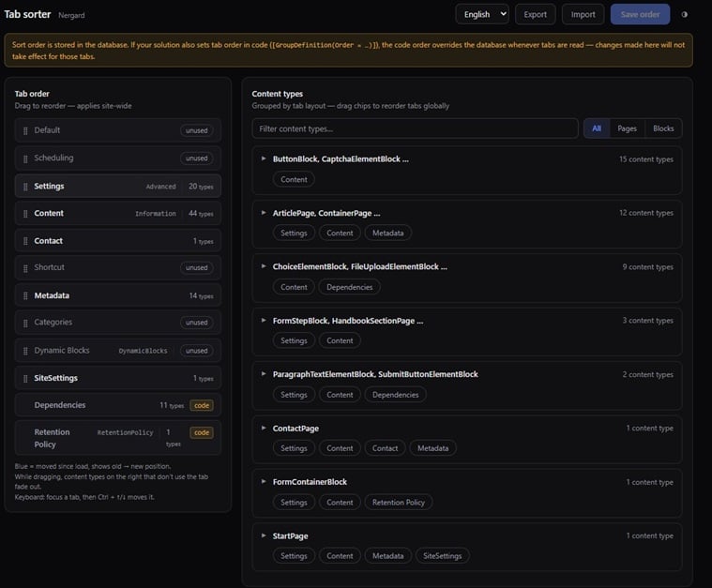The width and height of the screenshot is (712, 588).
Task: Click the '15 content types' count
Action: pos(646,159)
